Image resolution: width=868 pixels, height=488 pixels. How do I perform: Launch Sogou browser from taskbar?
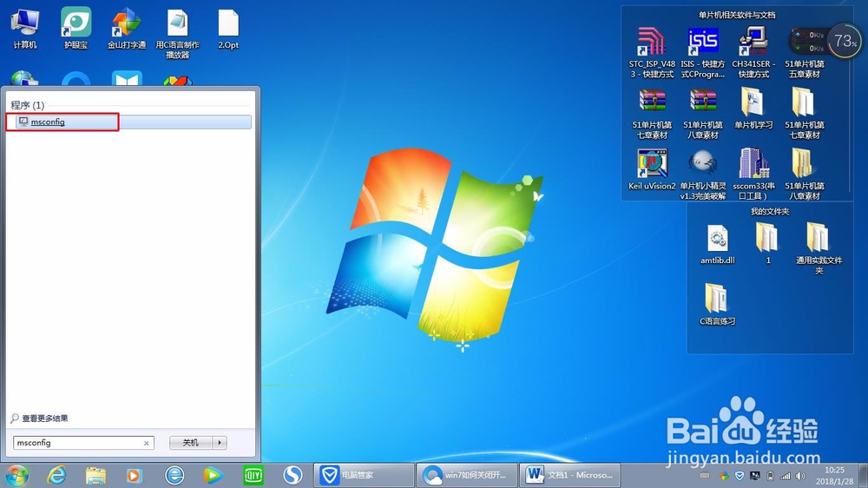[293, 475]
